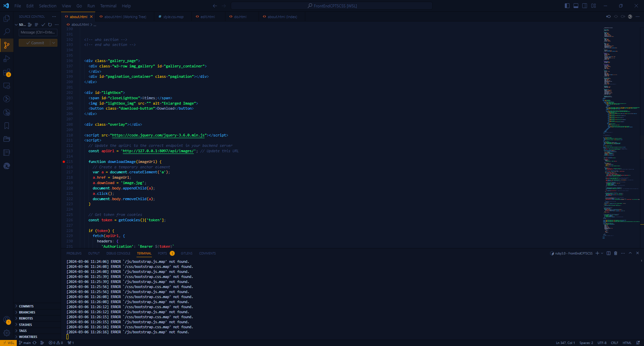
Task: Click the main branch in status bar
Action: 24,343
